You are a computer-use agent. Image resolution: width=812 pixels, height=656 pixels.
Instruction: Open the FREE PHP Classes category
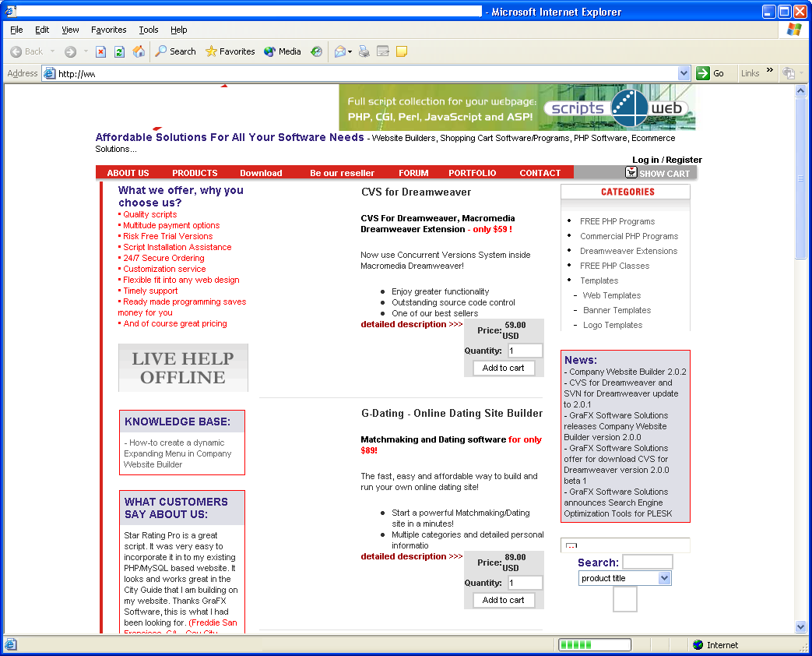pos(615,266)
